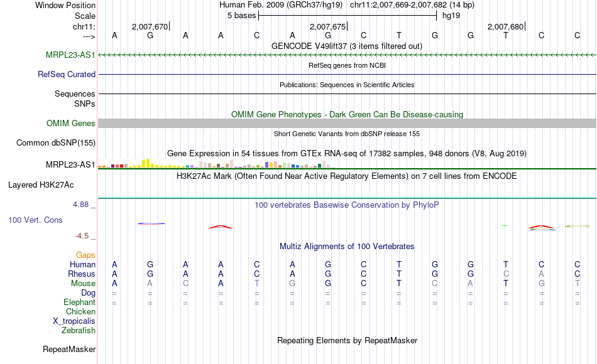
Task: Open the Layered H3K27Ac track label
Action: [x=41, y=185]
